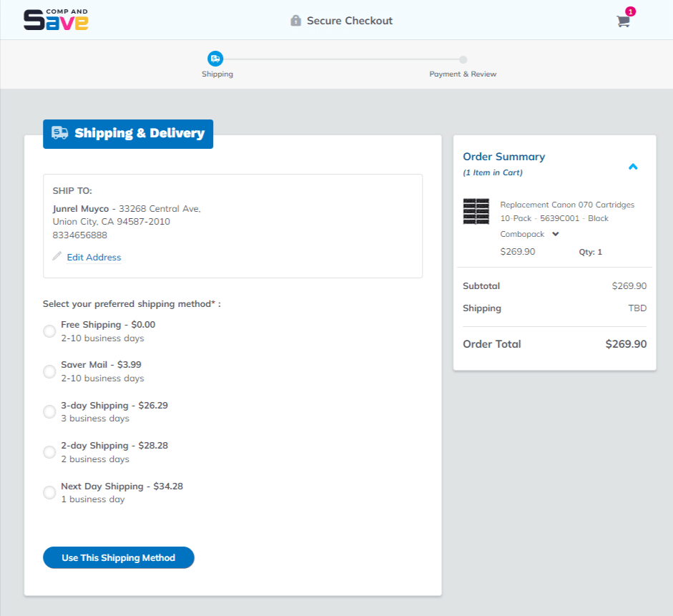This screenshot has width=673, height=616.
Task: Click the Shipping step truck icon
Action: pyautogui.click(x=215, y=59)
